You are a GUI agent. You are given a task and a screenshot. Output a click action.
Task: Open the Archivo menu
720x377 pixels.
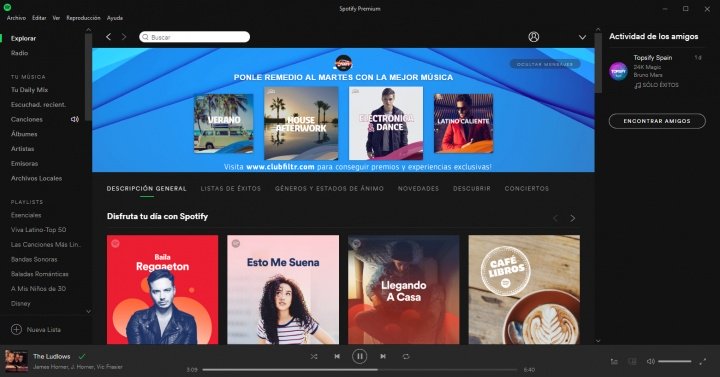pyautogui.click(x=17, y=18)
